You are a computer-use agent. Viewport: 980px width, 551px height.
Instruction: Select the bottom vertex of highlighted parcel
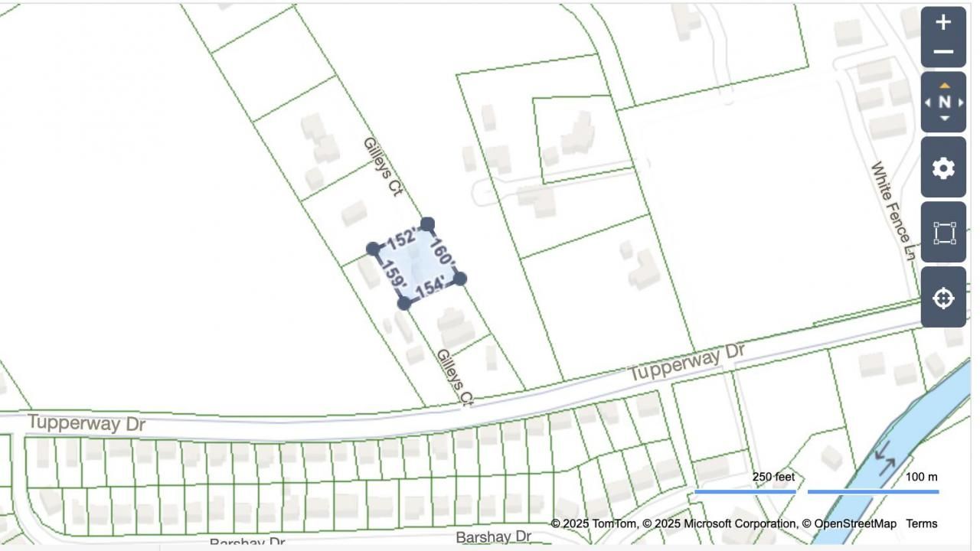(404, 303)
